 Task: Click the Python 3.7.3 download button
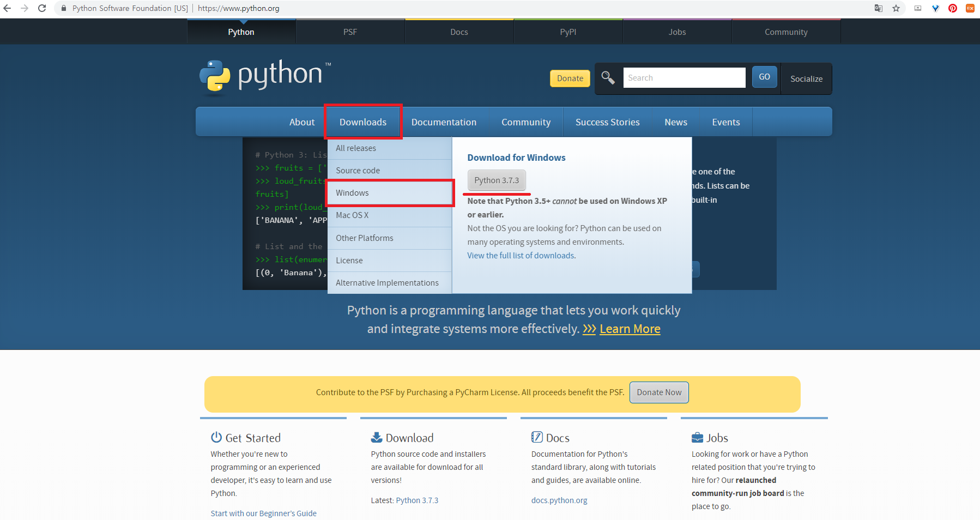[x=497, y=180]
